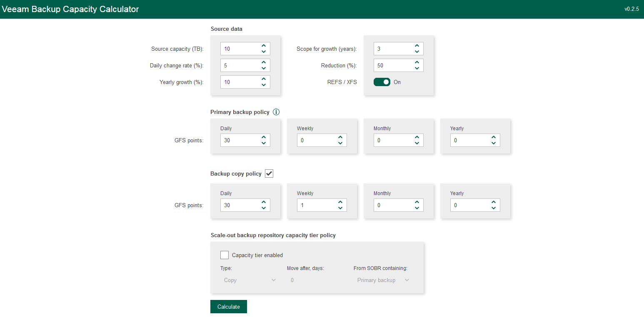Viewport: 644px width, 317px height.
Task: Decrease Backup copy Daily points down arrow
Action: [x=264, y=208]
